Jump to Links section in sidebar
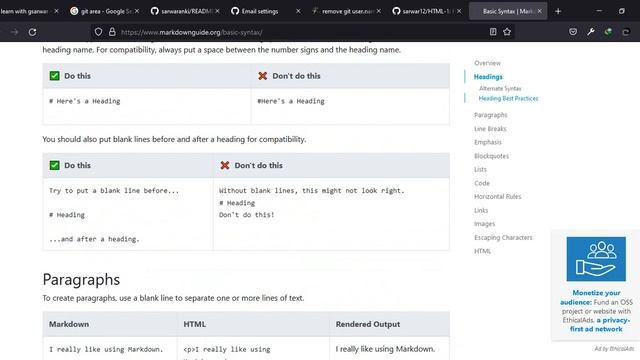640x360 pixels. click(481, 210)
